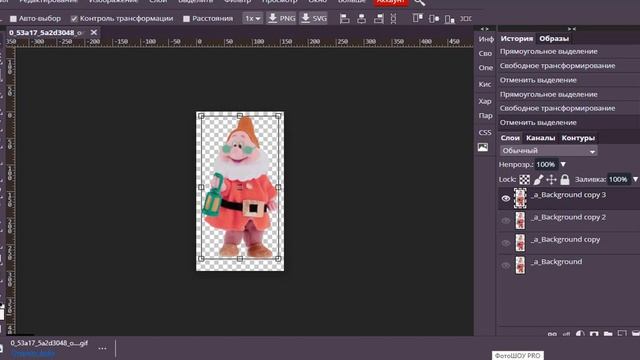This screenshot has width=640, height=360.
Task: Lock transparent pixels with the checkerboard icon
Action: tap(524, 179)
